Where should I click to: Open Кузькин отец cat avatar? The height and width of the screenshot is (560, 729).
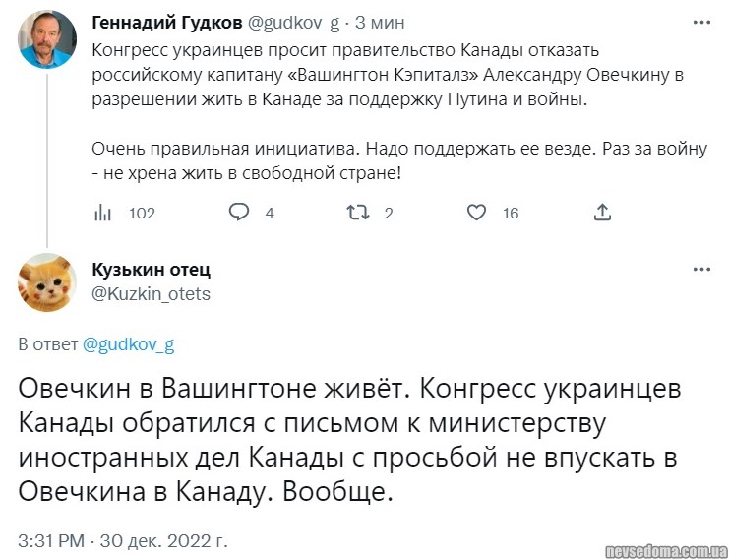(x=46, y=281)
